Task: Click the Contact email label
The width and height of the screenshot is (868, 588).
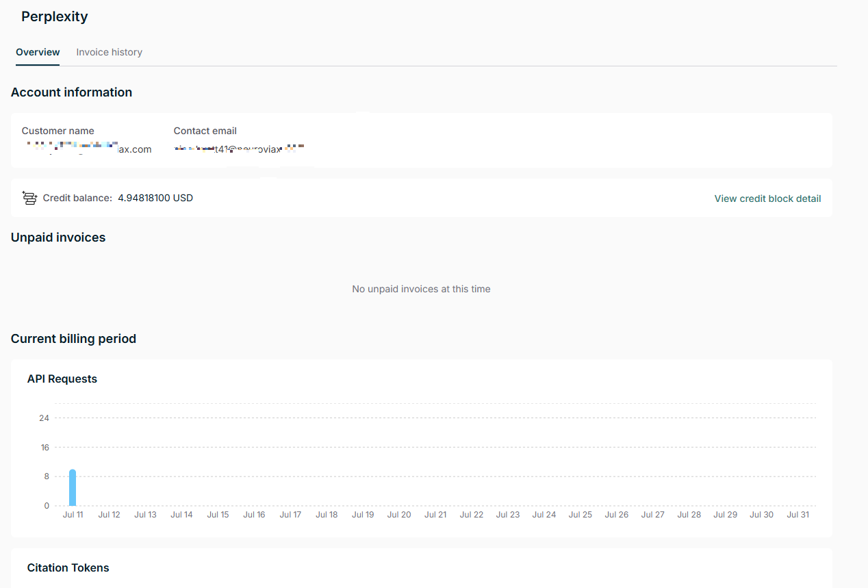Action: pyautogui.click(x=205, y=131)
